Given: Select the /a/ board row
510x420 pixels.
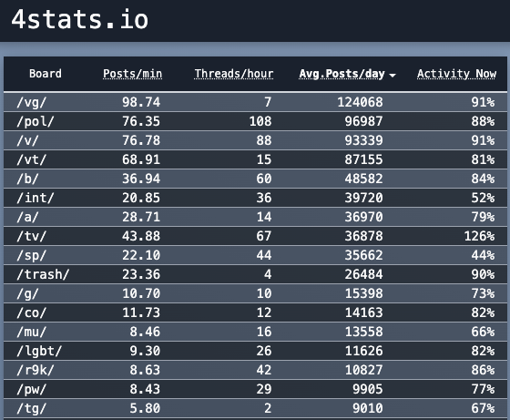Looking at the screenshot, I should pos(255,217).
